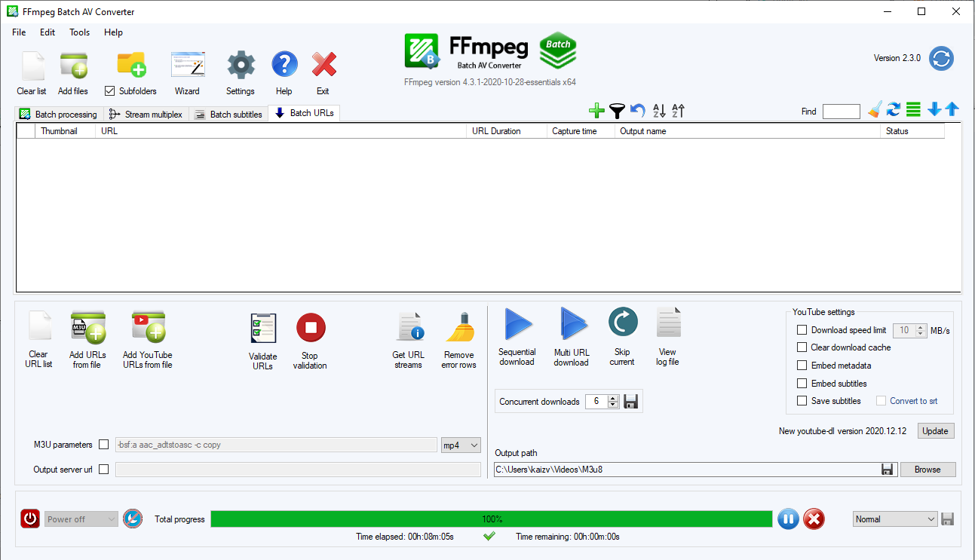Image resolution: width=975 pixels, height=560 pixels.
Task: Click the save icon beside Normal priority dropdown
Action: point(948,519)
